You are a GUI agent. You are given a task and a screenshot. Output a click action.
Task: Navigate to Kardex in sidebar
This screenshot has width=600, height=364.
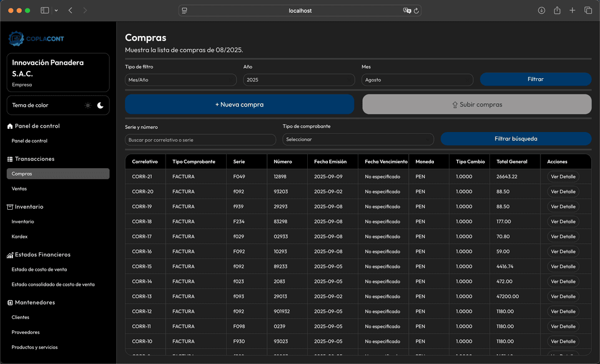19,236
